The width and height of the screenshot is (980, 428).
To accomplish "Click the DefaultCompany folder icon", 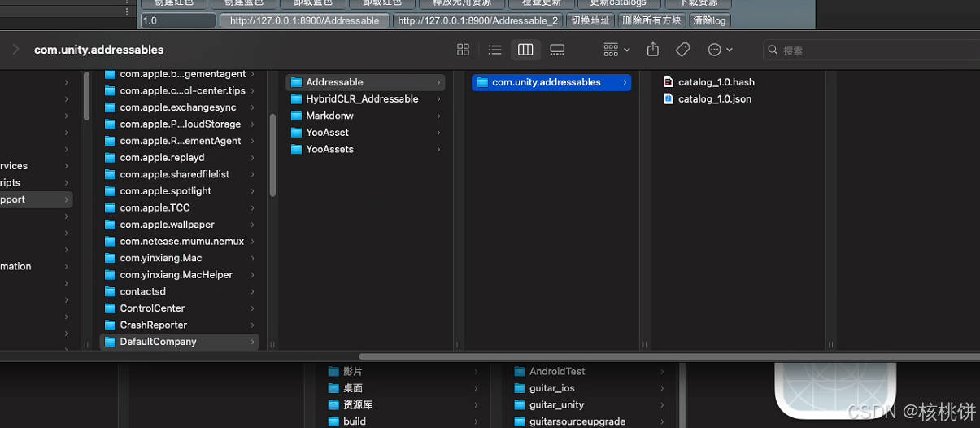I will pos(110,342).
